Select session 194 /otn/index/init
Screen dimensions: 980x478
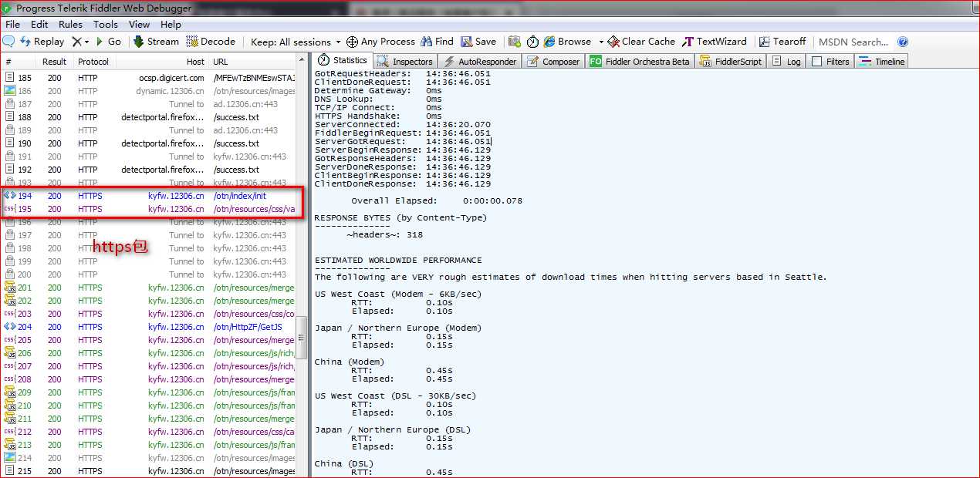[x=148, y=196]
